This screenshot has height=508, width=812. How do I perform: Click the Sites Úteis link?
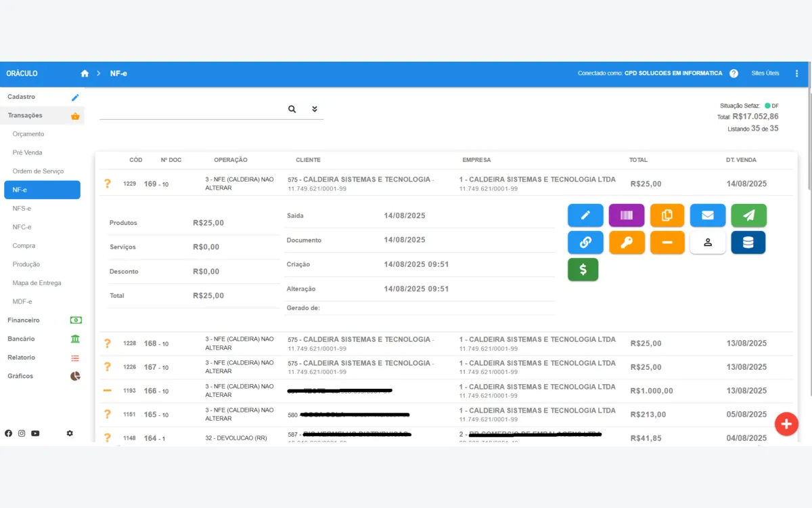[765, 73]
